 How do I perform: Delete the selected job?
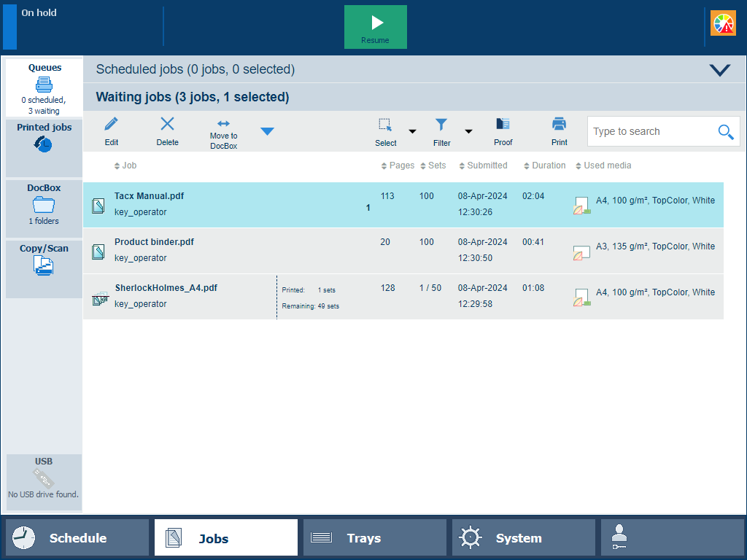point(167,125)
